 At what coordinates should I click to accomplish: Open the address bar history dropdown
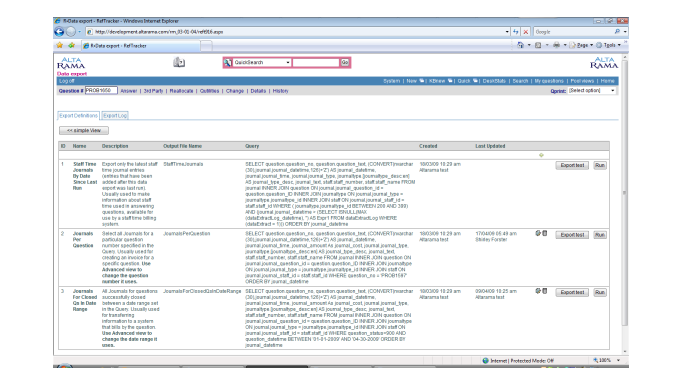pyautogui.click(x=507, y=32)
